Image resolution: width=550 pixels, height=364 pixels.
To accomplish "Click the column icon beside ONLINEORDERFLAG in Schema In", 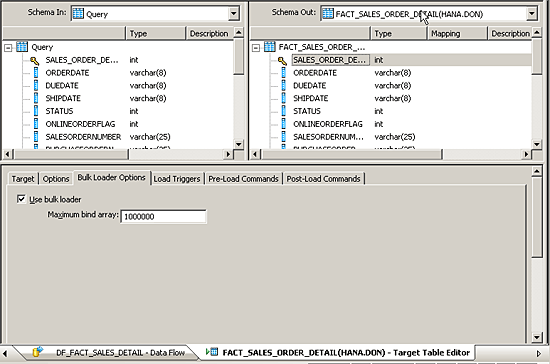I will click(x=36, y=123).
